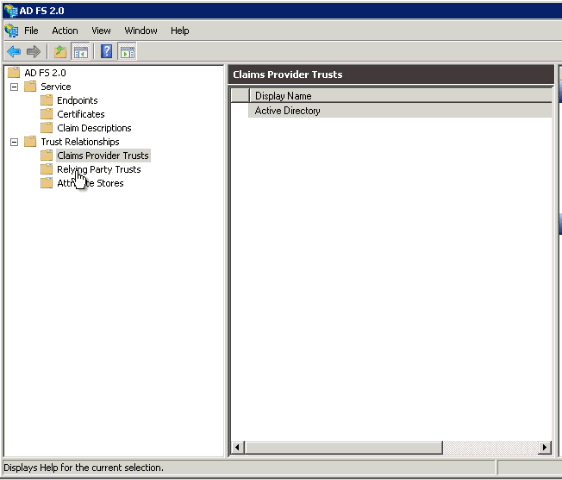Screen dimensions: 562x480
Task: Open the Action menu
Action: [x=65, y=31]
